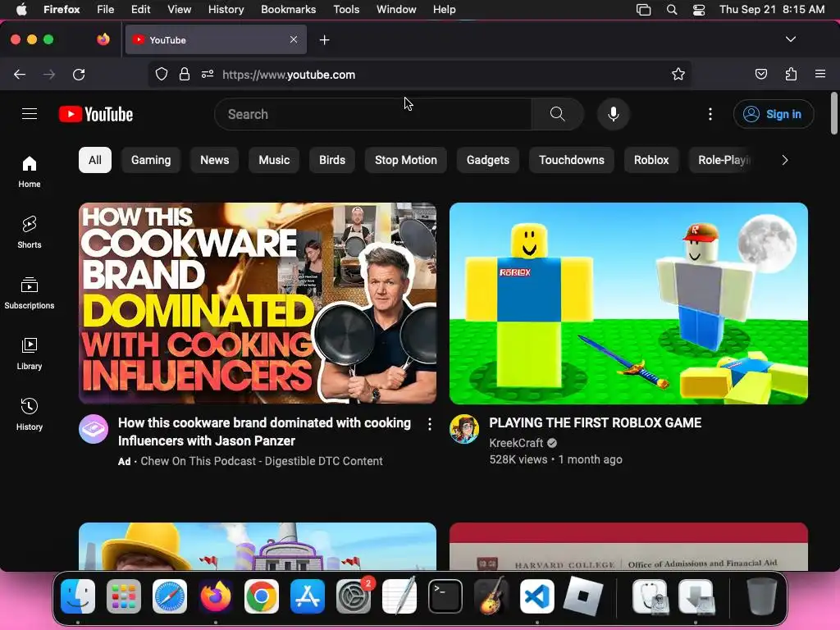This screenshot has height=630, width=840.
Task: Filter by Roblox chip
Action: click(x=651, y=160)
